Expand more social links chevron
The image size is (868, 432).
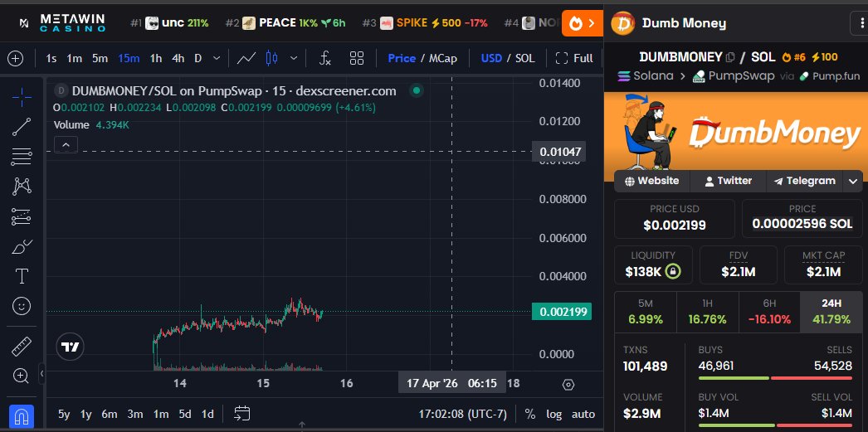(x=852, y=181)
